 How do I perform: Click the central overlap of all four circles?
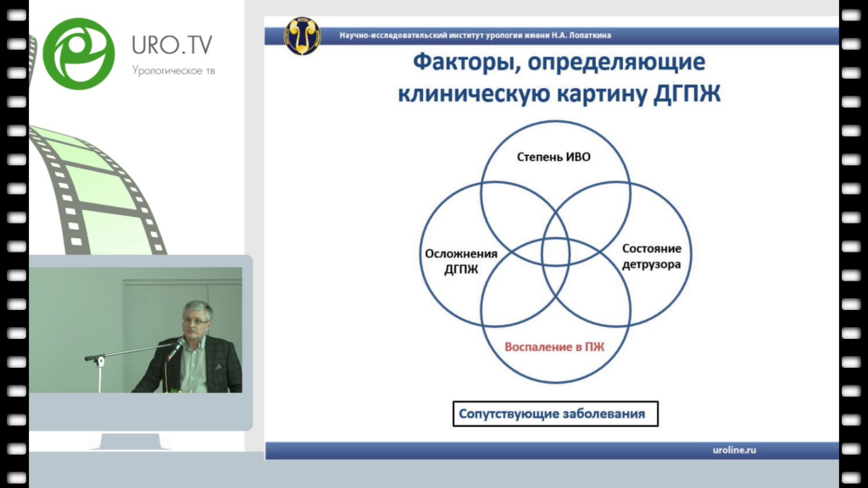(555, 252)
